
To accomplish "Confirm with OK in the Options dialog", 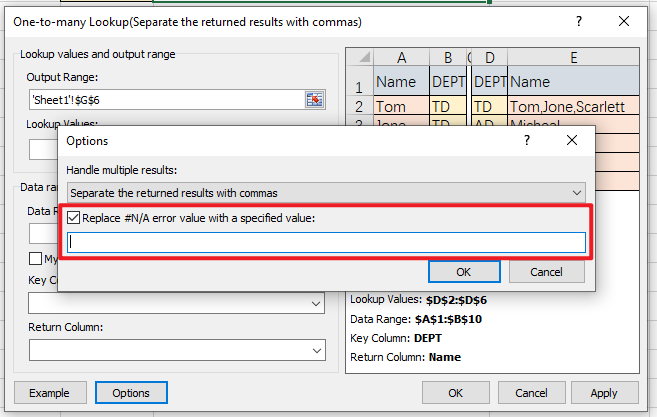I will pyautogui.click(x=464, y=271).
